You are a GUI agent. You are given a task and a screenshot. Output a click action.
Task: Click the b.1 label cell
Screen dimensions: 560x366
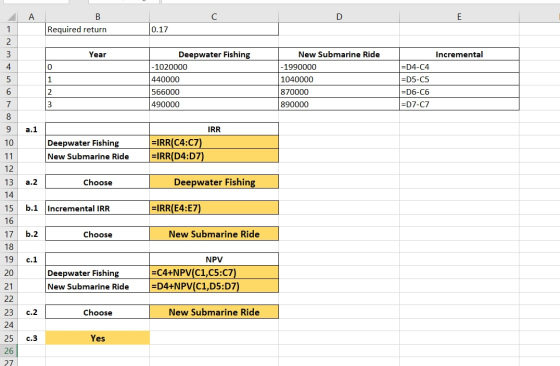31,208
